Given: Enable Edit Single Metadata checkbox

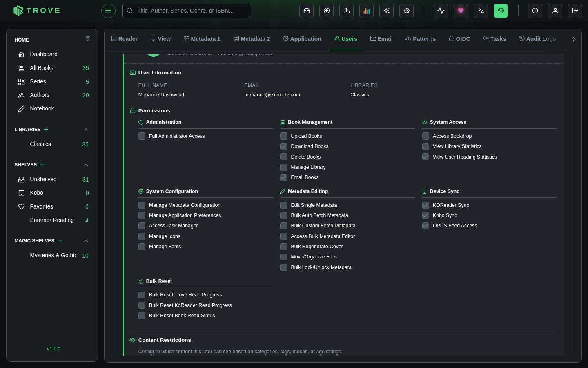Looking at the screenshot, I should (x=284, y=205).
